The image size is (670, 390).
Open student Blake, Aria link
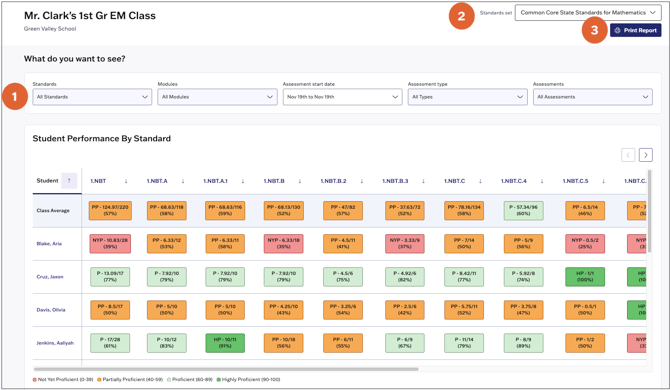[x=49, y=243]
